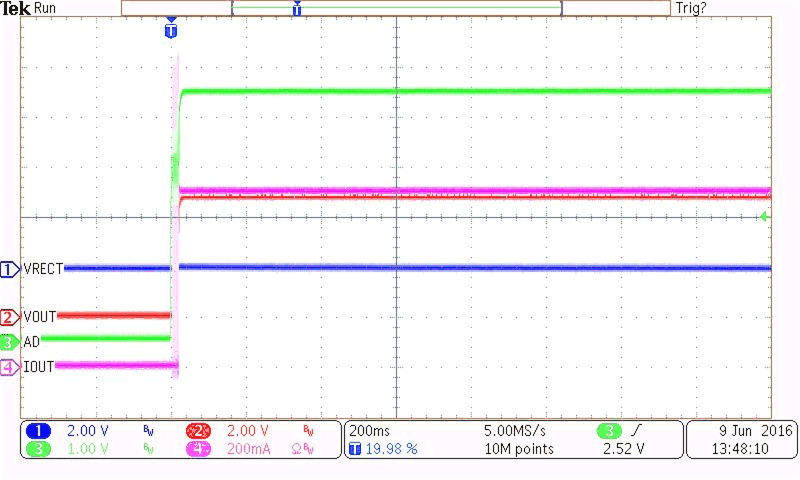Select the channel 3 badge in vertical readout
Image resolution: width=800 pixels, height=480 pixels.
pos(38,449)
